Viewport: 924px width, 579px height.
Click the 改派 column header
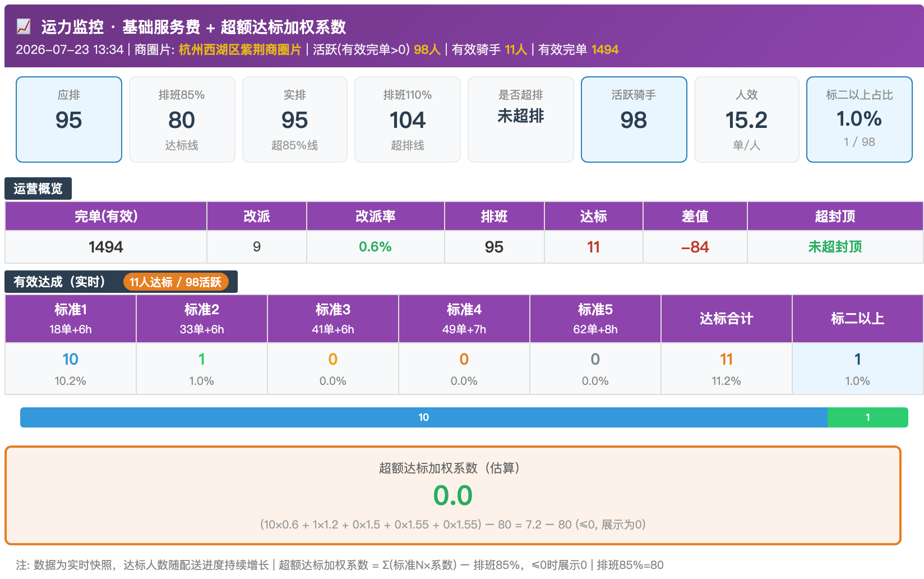coord(257,216)
